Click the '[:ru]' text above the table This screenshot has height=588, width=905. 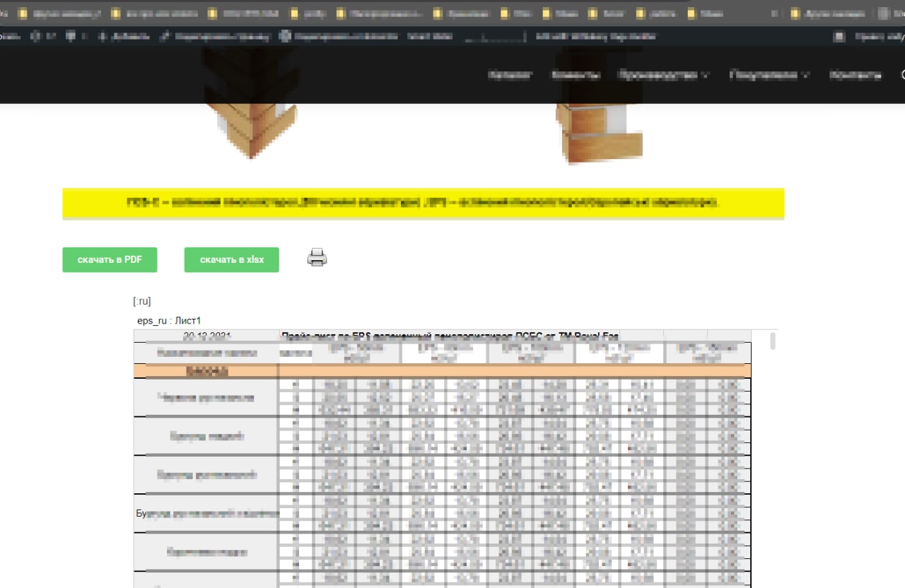(x=141, y=302)
